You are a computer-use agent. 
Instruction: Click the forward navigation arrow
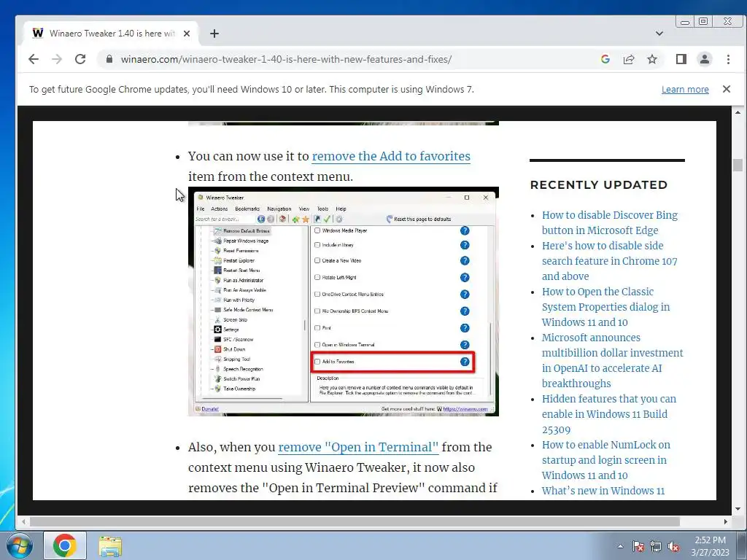[57, 59]
